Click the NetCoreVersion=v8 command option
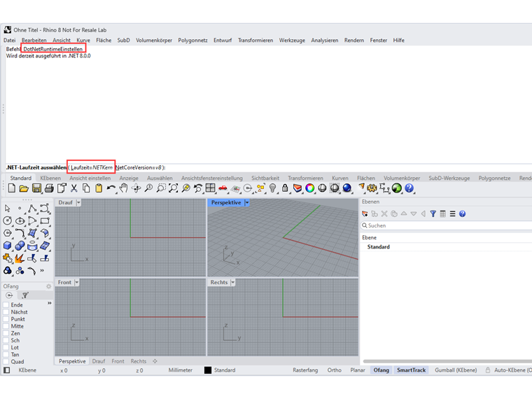 click(139, 167)
